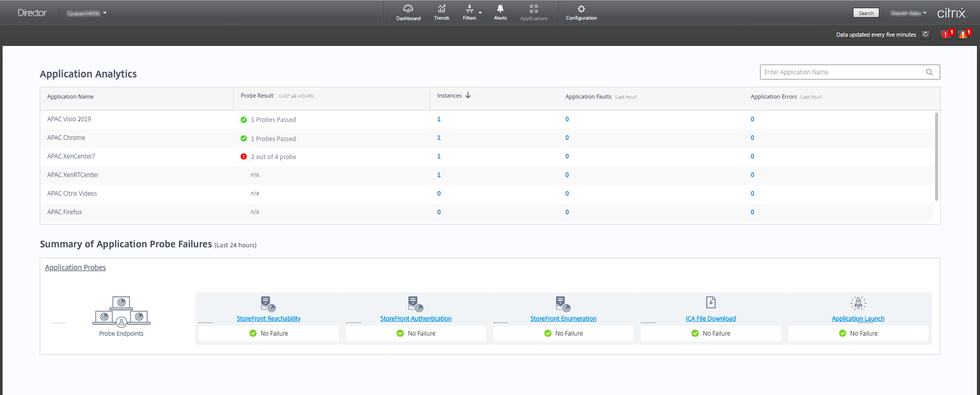Open the critical alerts red badge
This screenshot has height=395, width=980.
click(x=946, y=35)
